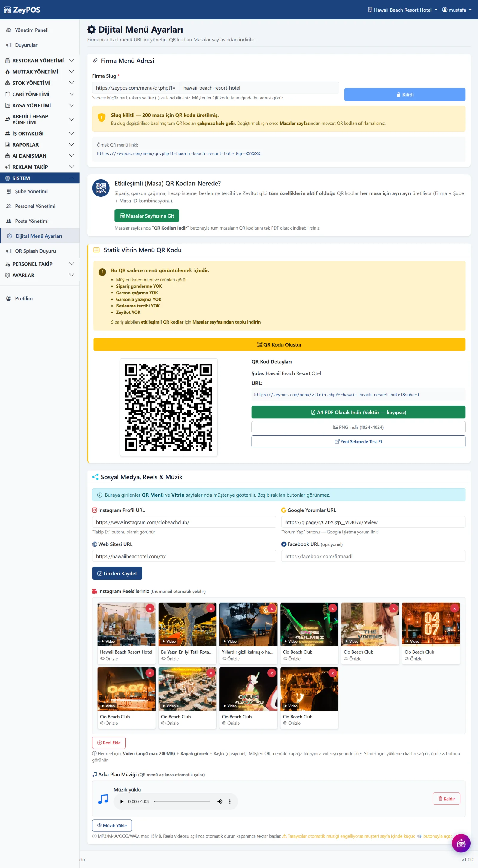Viewport: 478px width, 868px height.
Task: Expand İŞ ORTAKLIĞI menu section
Action: [40, 133]
